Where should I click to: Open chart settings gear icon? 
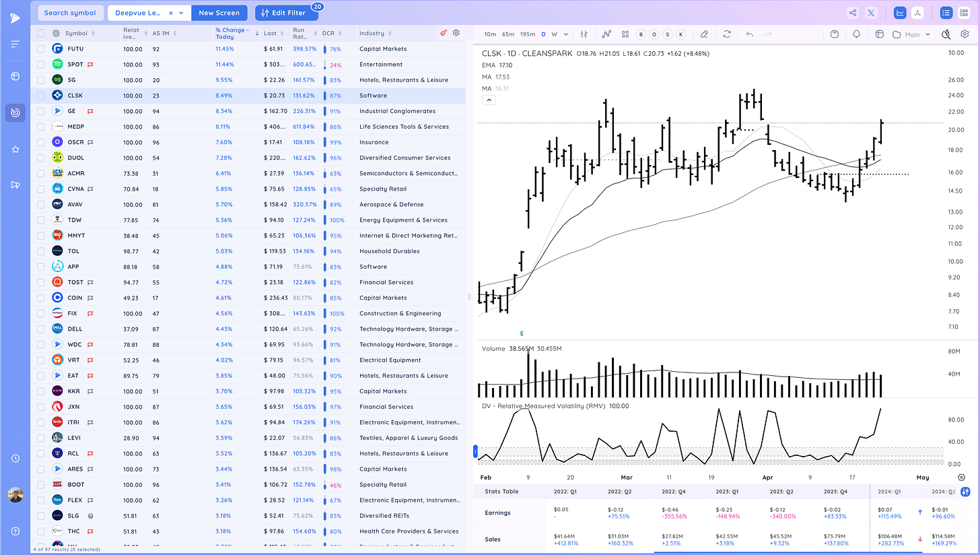pos(965,34)
